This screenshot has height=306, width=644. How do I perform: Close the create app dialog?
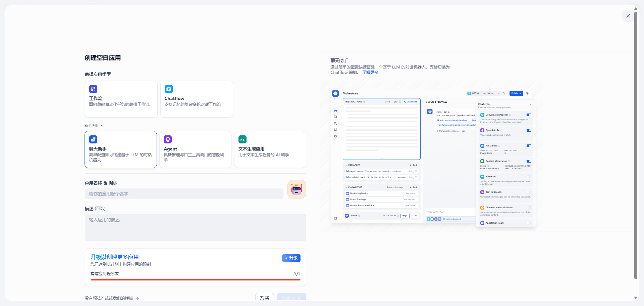point(628,16)
